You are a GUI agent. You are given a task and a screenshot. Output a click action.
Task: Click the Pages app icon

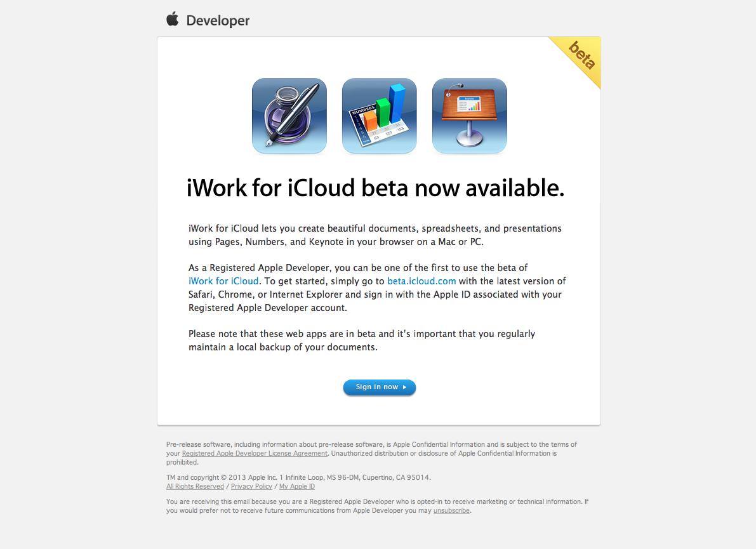[x=289, y=116]
